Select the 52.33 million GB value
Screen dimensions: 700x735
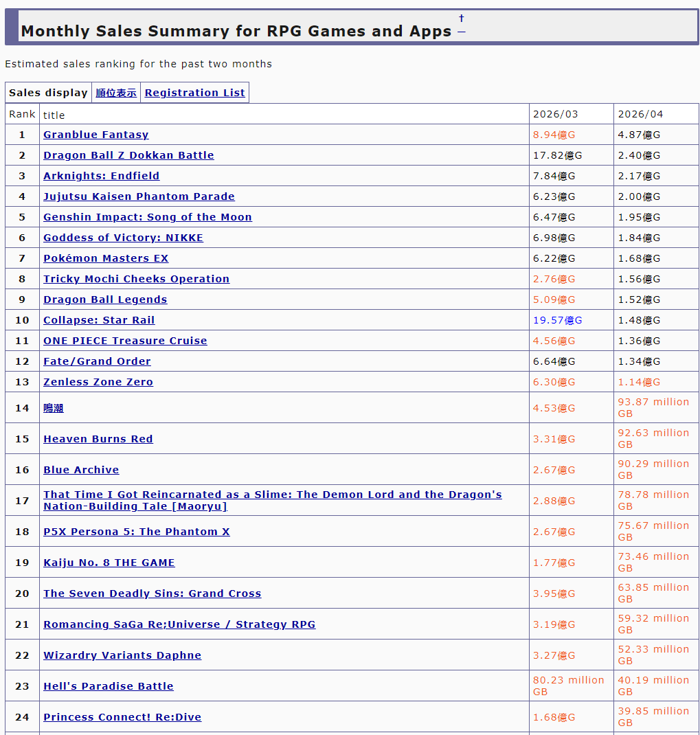pos(653,655)
